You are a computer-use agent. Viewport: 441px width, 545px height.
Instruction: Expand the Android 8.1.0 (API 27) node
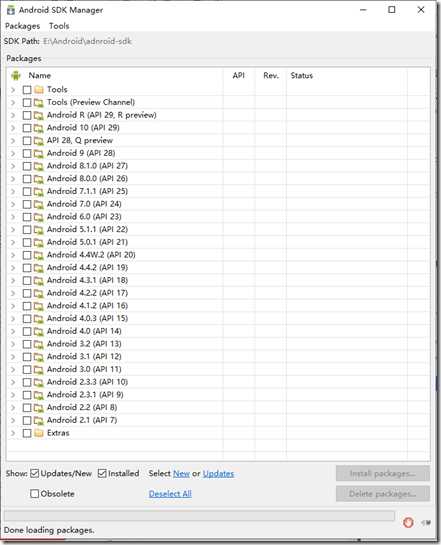pos(13,166)
